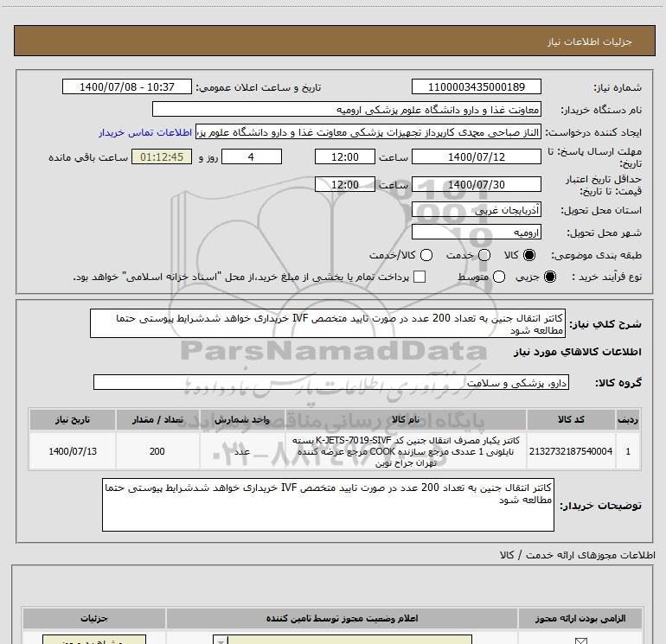Click the کد کالا column header
666x644 pixels.
[571, 419]
